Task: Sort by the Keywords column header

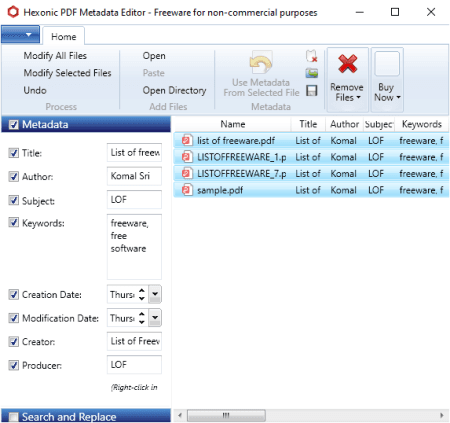Action: click(422, 124)
